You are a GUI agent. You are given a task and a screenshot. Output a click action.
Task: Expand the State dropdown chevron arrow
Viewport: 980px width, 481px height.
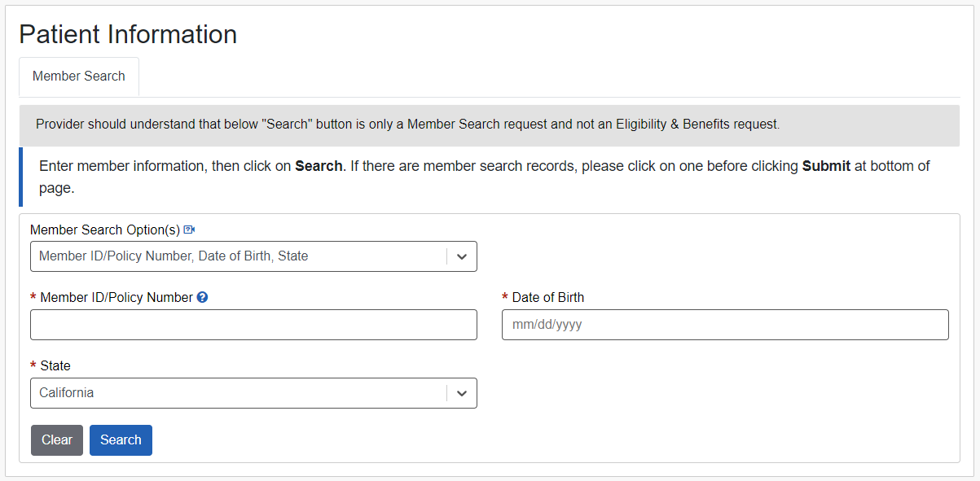(462, 393)
